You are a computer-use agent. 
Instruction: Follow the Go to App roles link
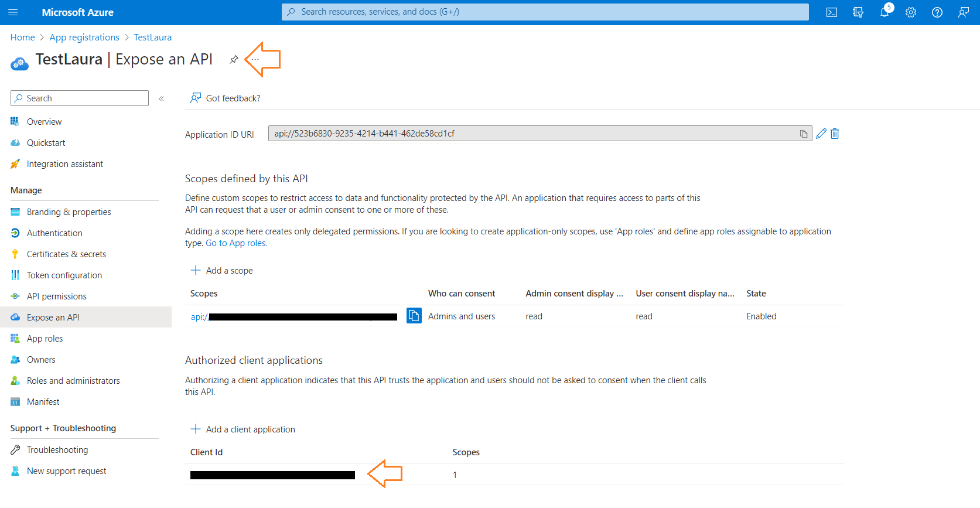pos(236,243)
